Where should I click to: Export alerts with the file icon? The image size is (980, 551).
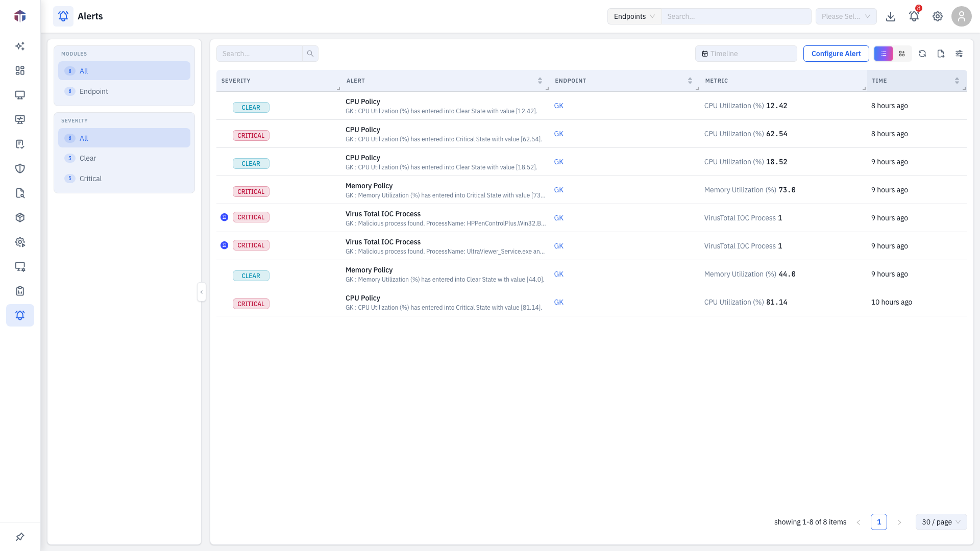[x=941, y=54]
